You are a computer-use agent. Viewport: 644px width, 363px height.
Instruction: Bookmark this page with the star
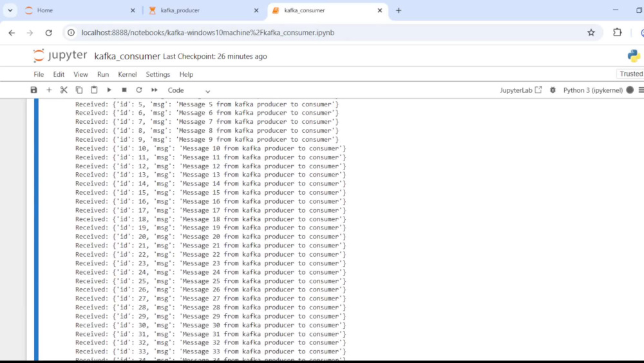tap(591, 32)
